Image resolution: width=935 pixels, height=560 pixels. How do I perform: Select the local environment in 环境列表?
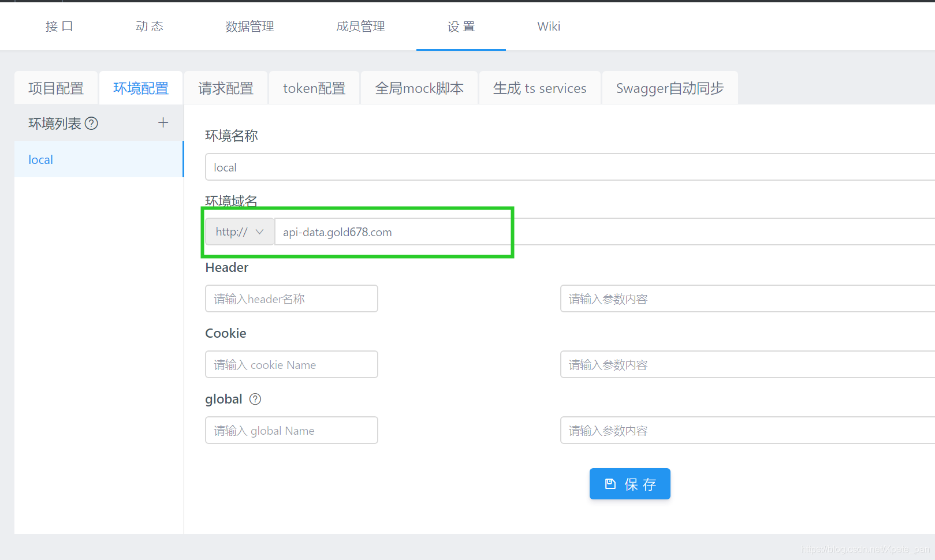(x=40, y=159)
